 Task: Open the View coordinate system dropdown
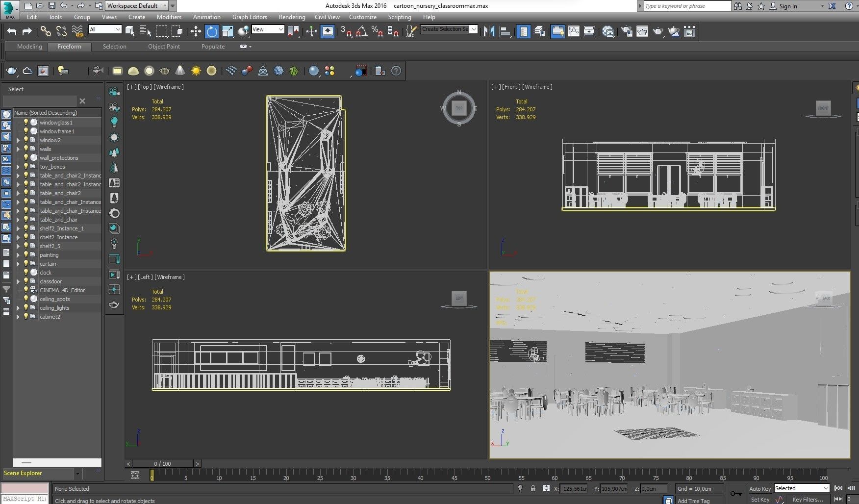point(267,29)
